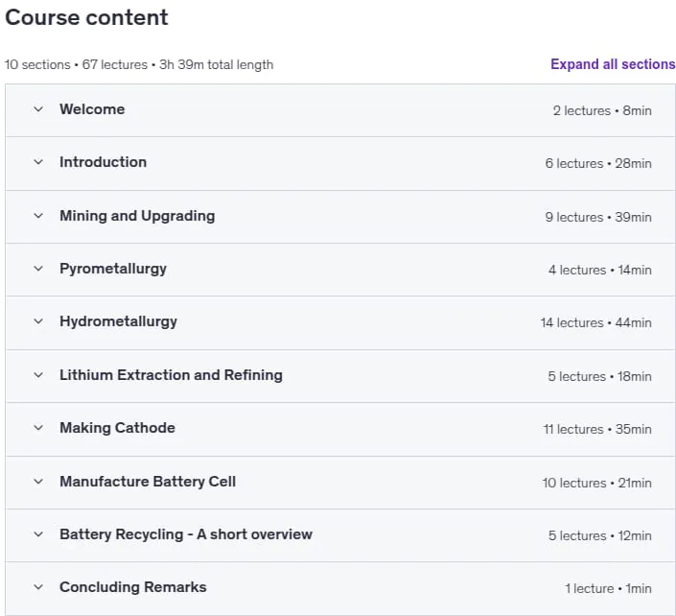
Task: Open the Hydrometallurgy section title
Action: point(118,321)
